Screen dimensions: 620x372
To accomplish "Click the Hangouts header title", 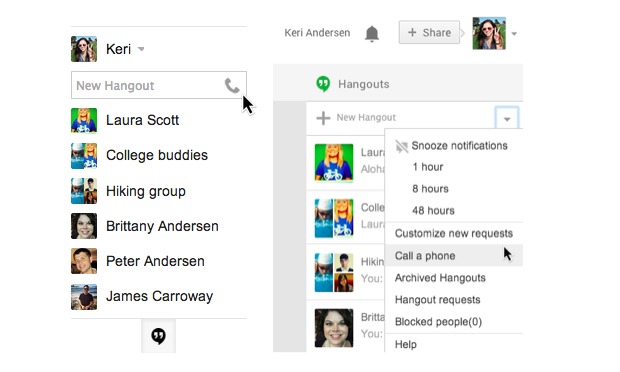I will [x=363, y=84].
